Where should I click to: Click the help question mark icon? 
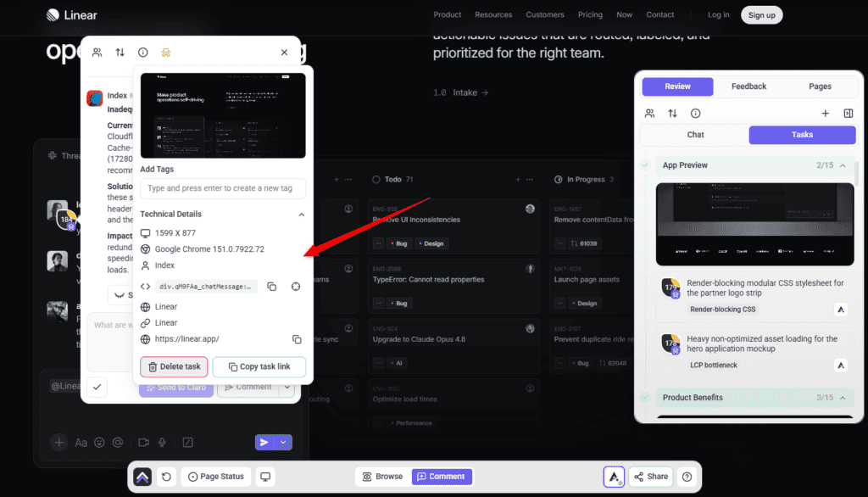point(687,477)
